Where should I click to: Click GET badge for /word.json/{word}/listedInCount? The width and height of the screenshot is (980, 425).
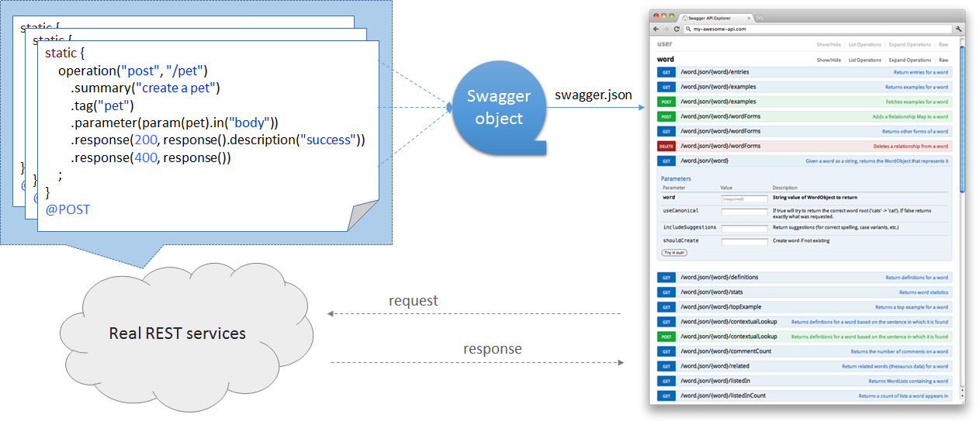pyautogui.click(x=667, y=396)
